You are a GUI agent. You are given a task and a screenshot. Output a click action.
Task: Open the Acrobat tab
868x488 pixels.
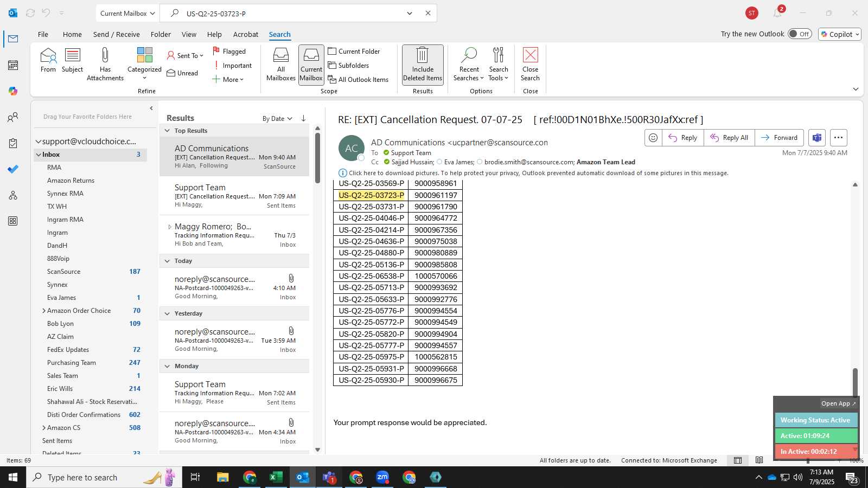[x=246, y=34]
